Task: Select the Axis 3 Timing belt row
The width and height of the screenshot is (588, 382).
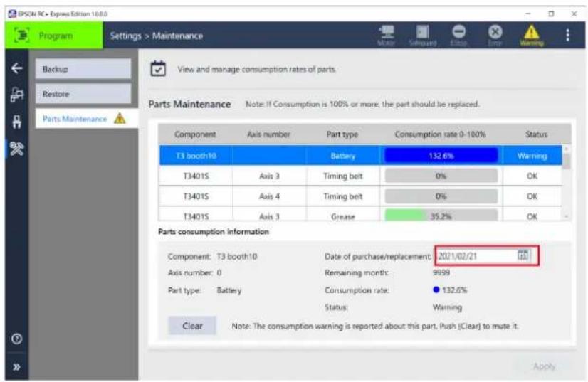Action: 360,176
